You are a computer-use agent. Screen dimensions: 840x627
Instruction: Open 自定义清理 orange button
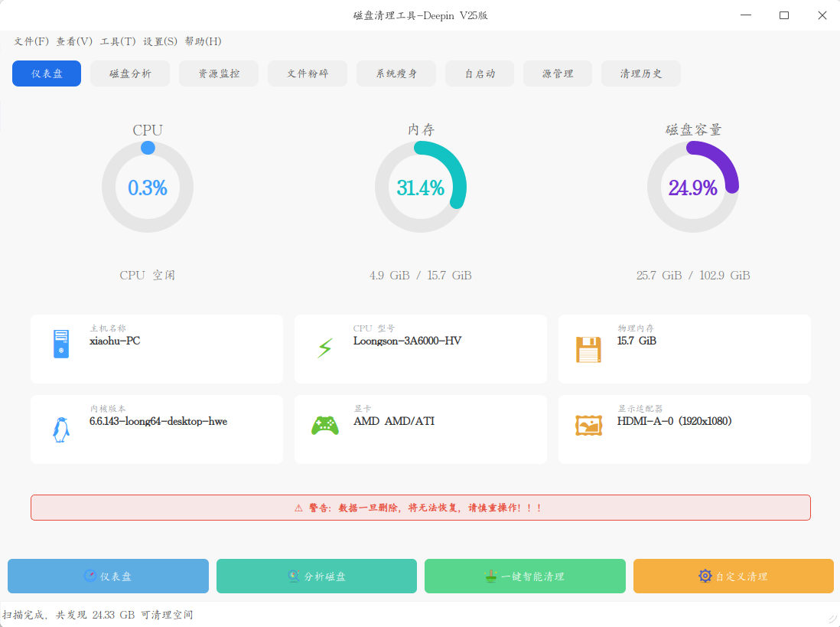(734, 576)
